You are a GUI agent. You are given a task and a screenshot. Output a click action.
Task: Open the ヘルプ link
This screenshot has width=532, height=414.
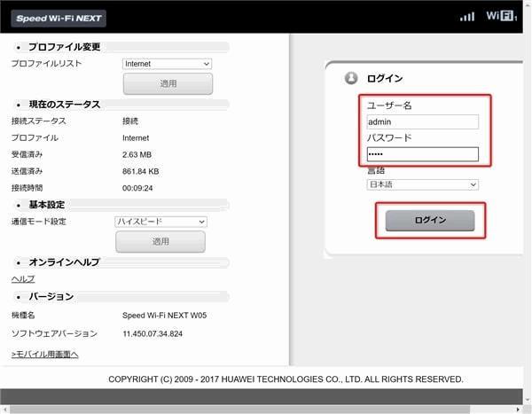click(23, 279)
